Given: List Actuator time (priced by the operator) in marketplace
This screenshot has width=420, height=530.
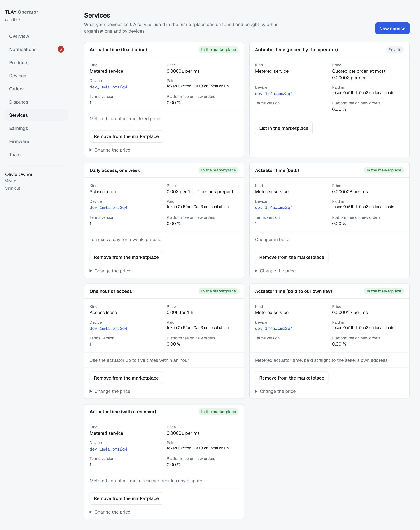Looking at the screenshot, I should pyautogui.click(x=283, y=128).
